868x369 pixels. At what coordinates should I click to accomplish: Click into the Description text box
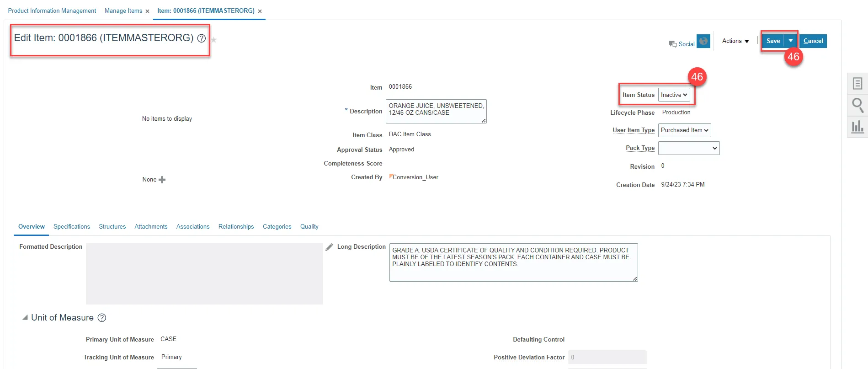click(x=436, y=112)
